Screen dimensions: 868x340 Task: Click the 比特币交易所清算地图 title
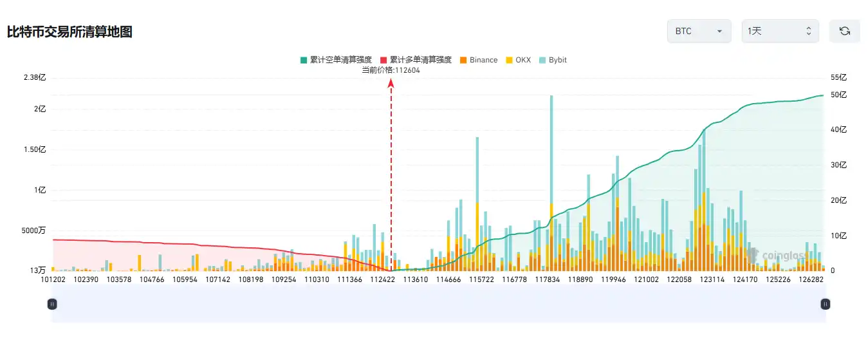[x=69, y=32]
